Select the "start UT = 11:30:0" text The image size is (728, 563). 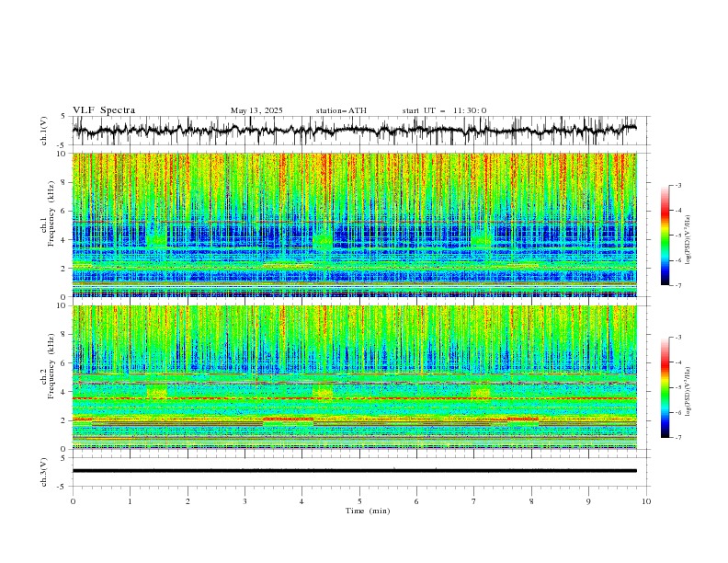(x=444, y=110)
